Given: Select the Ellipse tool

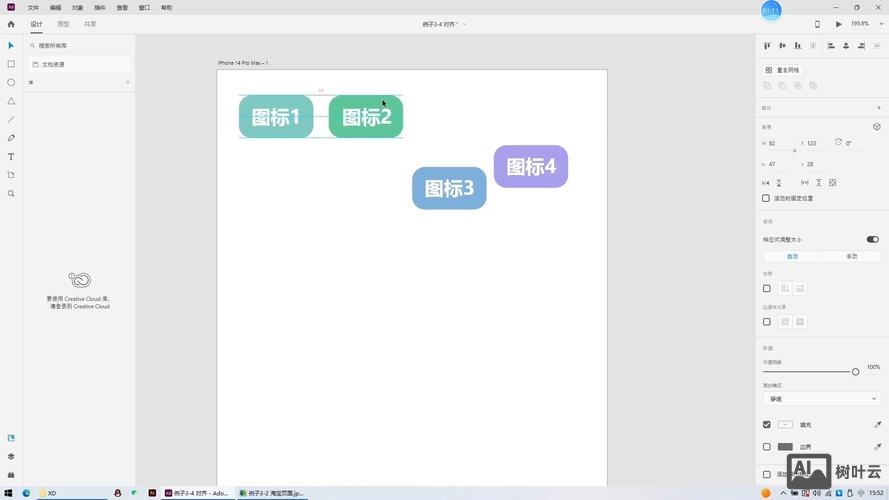Looking at the screenshot, I should pos(11,82).
